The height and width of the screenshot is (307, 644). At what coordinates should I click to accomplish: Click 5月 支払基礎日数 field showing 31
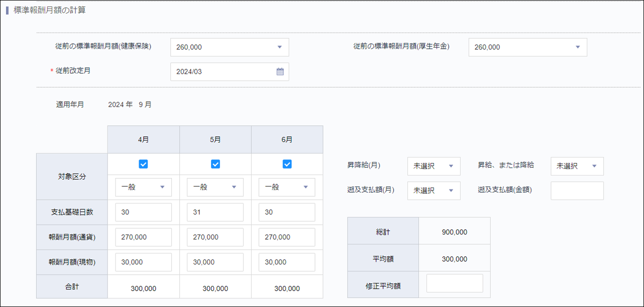click(215, 212)
